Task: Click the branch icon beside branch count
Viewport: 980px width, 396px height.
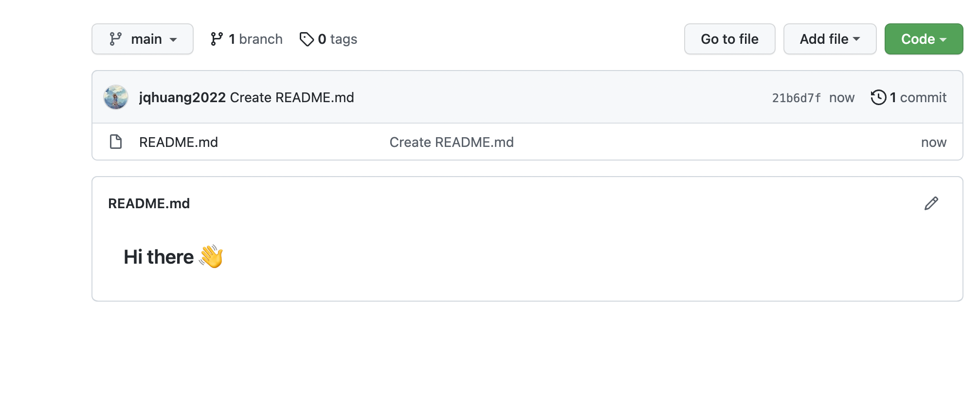Action: click(217, 39)
